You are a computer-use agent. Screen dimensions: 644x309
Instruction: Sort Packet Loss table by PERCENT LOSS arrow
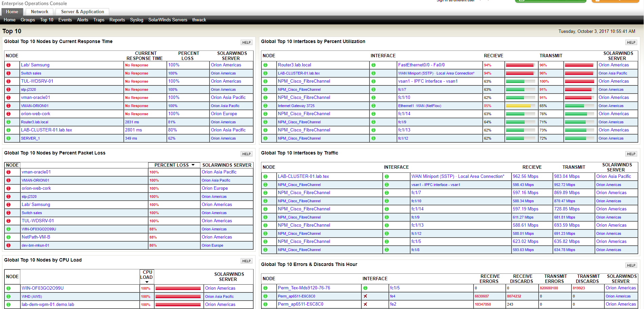pyautogui.click(x=193, y=165)
